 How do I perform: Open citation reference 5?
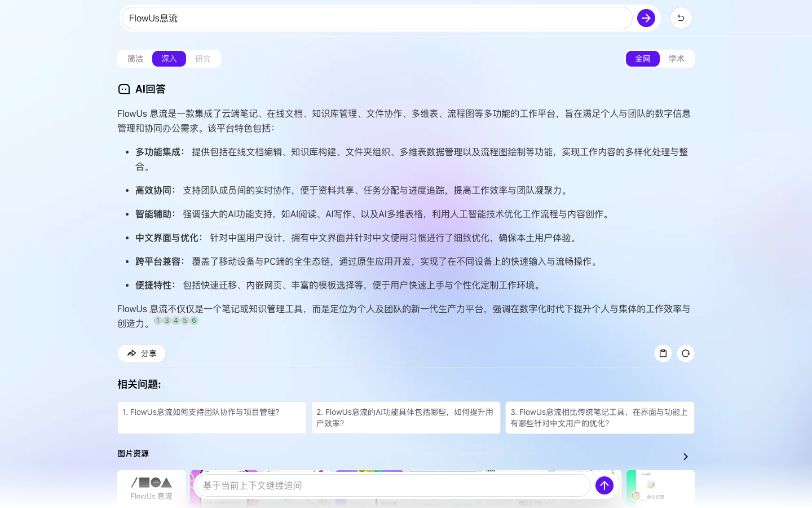[185, 321]
